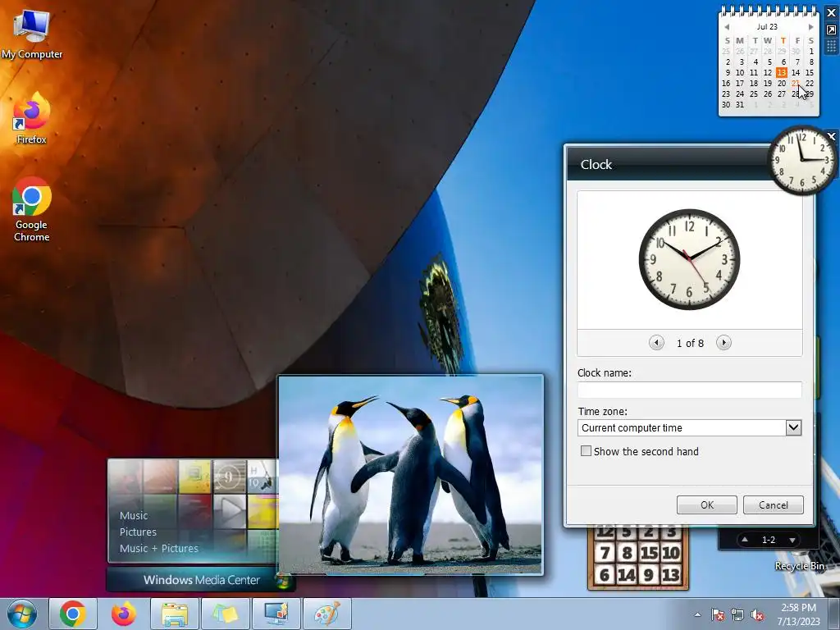The height and width of the screenshot is (630, 840).
Task: Move puzzle tile 14
Action: point(627,575)
